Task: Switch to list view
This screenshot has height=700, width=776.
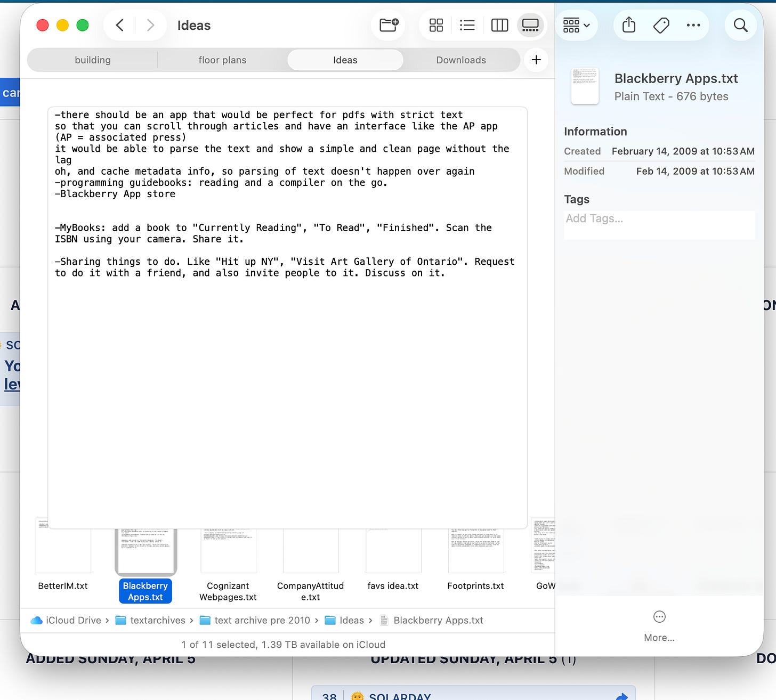Action: [467, 25]
